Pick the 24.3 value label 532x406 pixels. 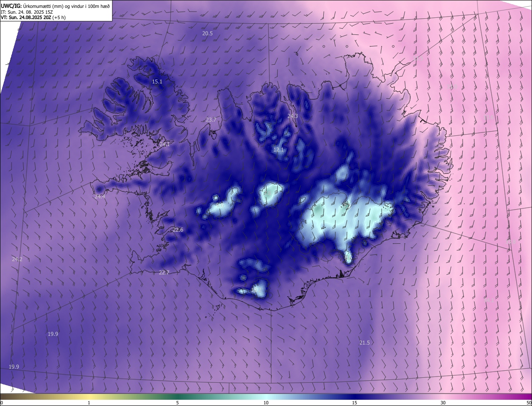pos(293,116)
